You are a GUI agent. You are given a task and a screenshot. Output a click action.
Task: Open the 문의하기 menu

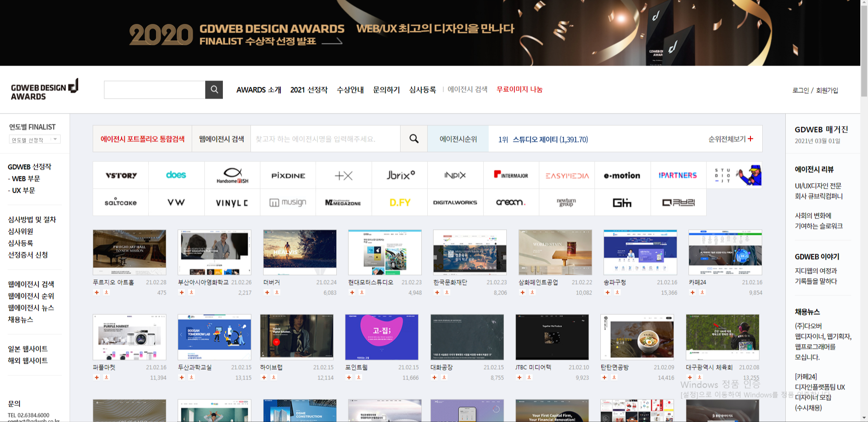(x=387, y=90)
